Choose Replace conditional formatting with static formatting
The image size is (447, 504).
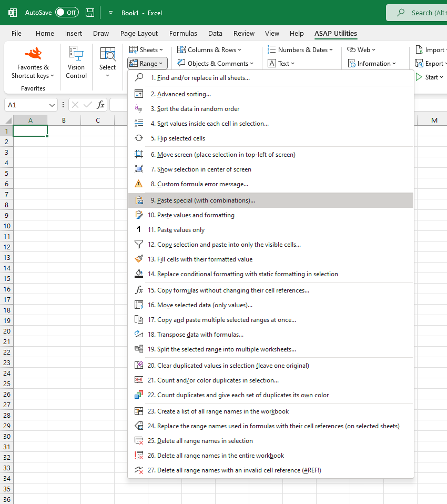pos(271,274)
